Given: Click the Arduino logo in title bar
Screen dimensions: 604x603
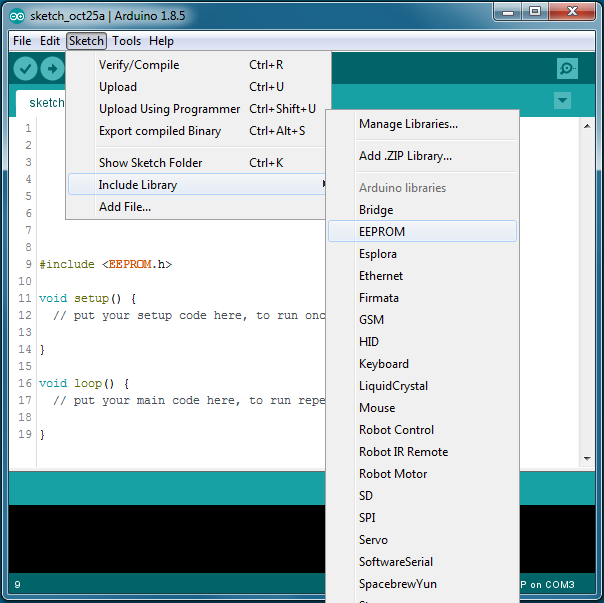Looking at the screenshot, I should tap(17, 16).
